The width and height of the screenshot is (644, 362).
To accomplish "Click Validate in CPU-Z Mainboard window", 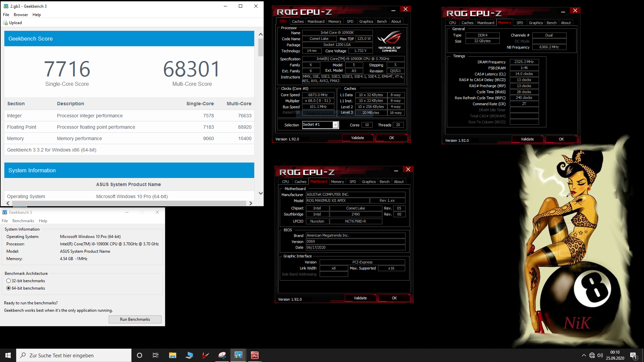I will click(360, 298).
